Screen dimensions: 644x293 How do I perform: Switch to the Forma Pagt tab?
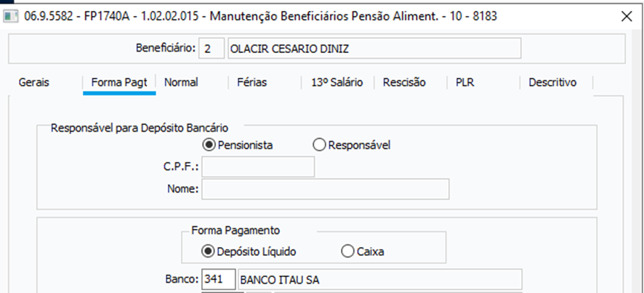[119, 82]
